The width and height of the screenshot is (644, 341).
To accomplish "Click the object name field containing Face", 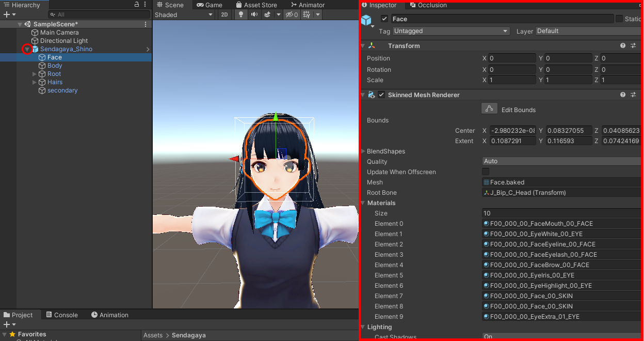I will [x=502, y=19].
